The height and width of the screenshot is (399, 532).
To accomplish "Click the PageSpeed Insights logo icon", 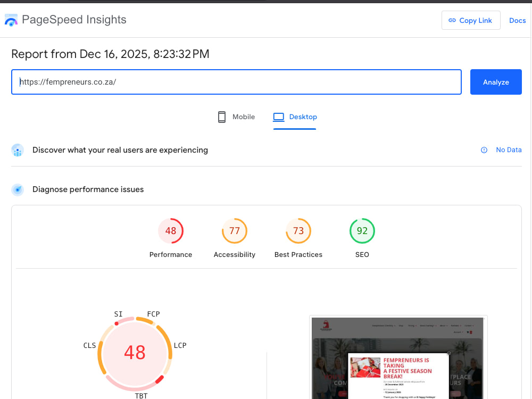I will [11, 20].
